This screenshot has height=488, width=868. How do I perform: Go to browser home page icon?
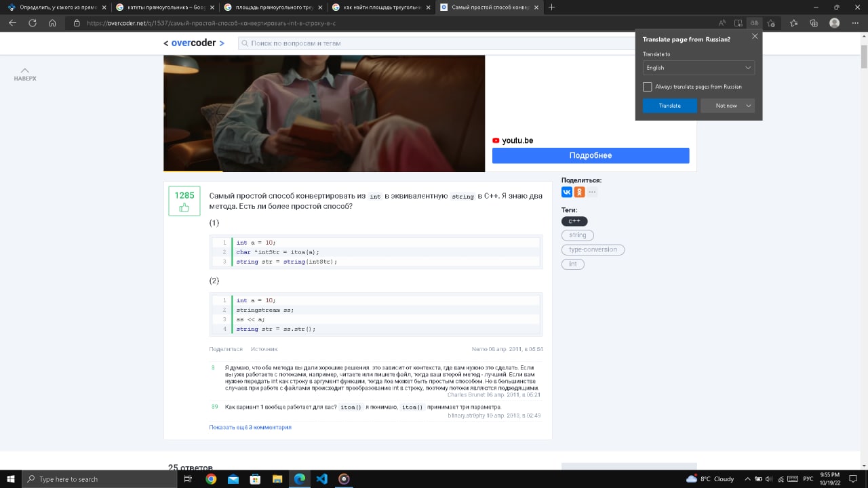click(52, 22)
